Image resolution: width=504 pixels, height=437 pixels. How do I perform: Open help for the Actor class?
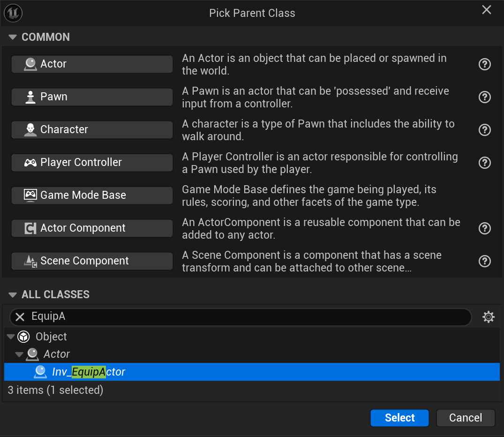click(484, 64)
